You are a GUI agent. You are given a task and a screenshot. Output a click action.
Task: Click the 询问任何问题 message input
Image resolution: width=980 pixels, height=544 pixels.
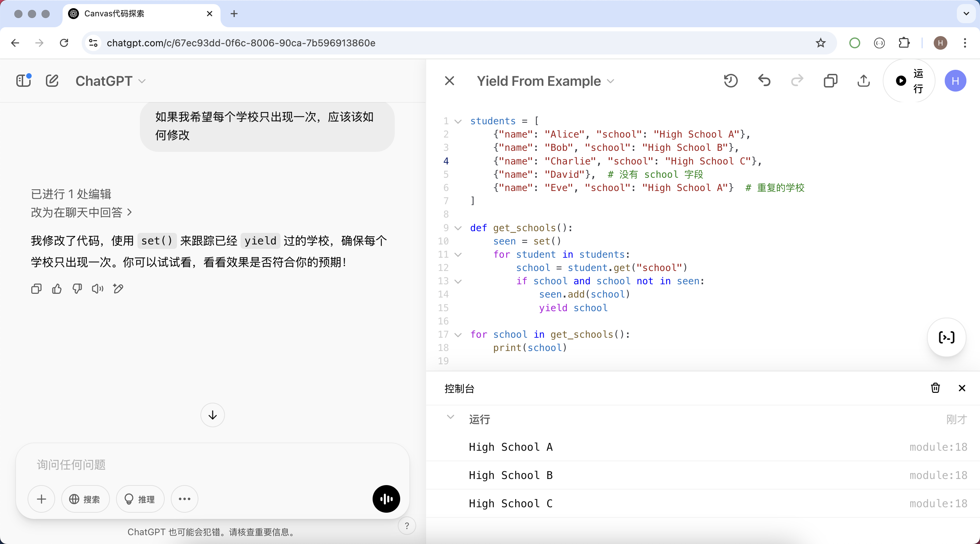[212, 464]
